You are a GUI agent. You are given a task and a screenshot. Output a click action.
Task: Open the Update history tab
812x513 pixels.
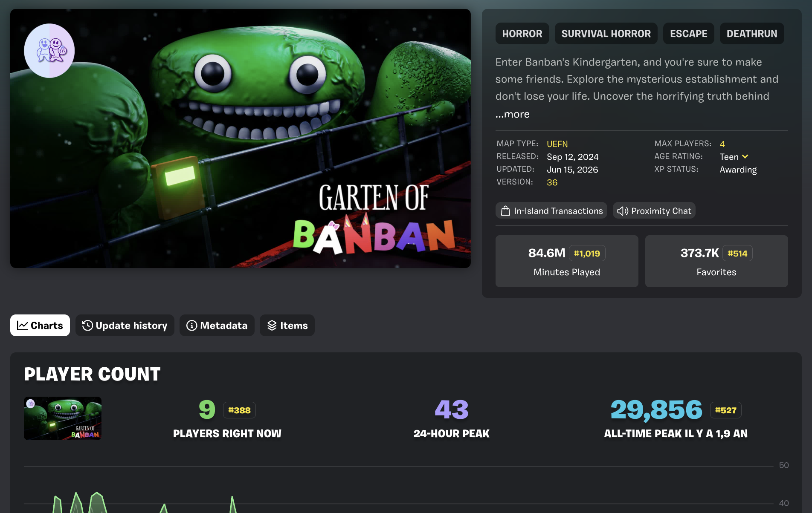coord(125,326)
